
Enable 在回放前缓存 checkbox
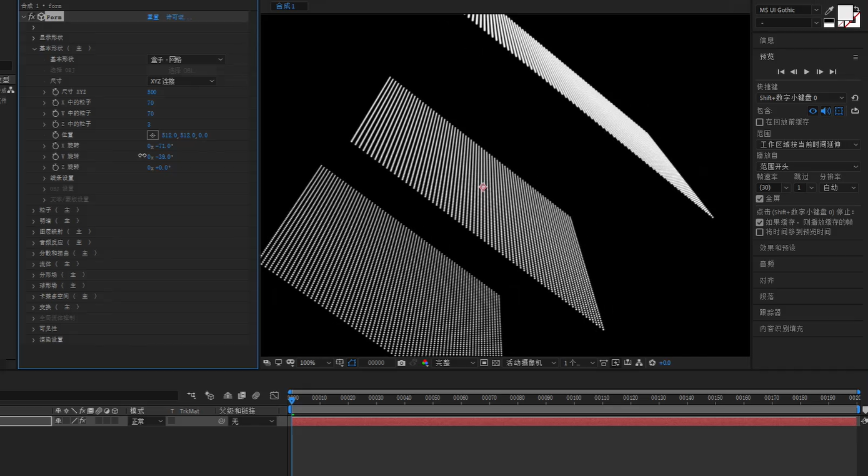pos(760,122)
